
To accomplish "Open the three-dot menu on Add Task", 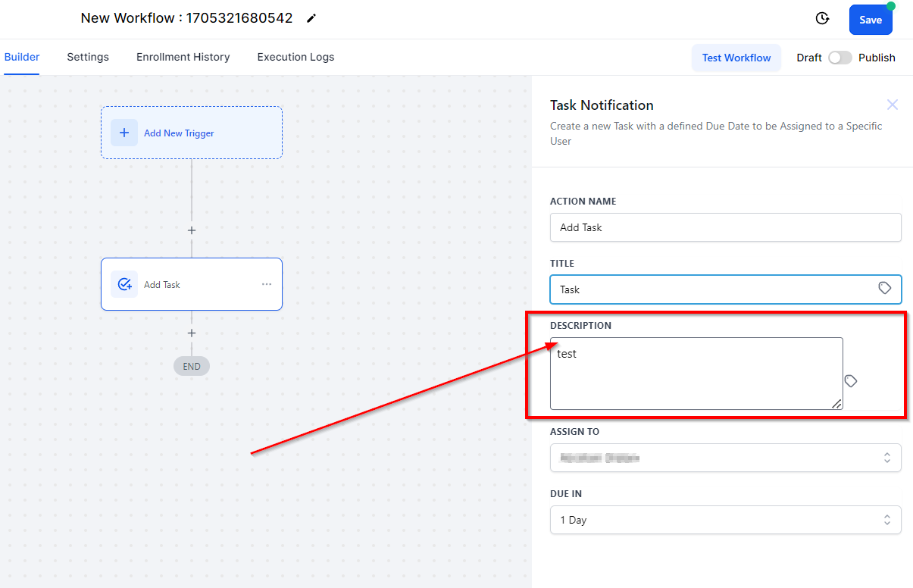I will 267,284.
